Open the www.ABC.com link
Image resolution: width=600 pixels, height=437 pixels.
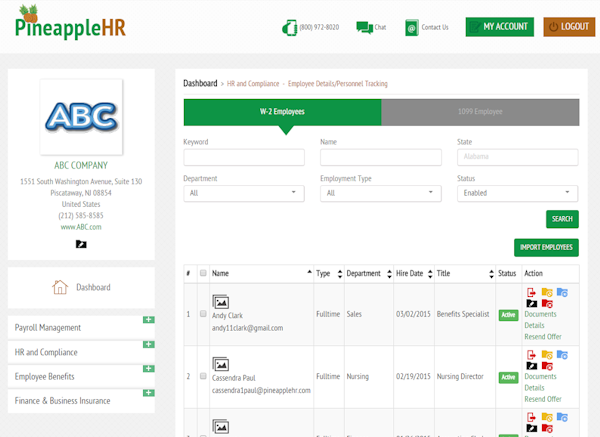[81, 227]
